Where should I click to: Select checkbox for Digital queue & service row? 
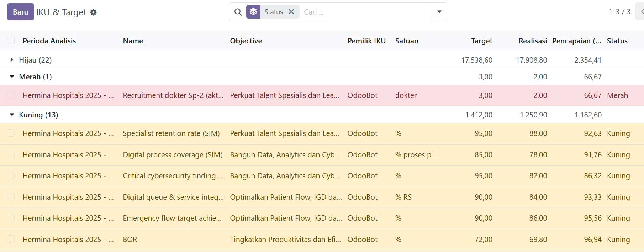pyautogui.click(x=11, y=197)
